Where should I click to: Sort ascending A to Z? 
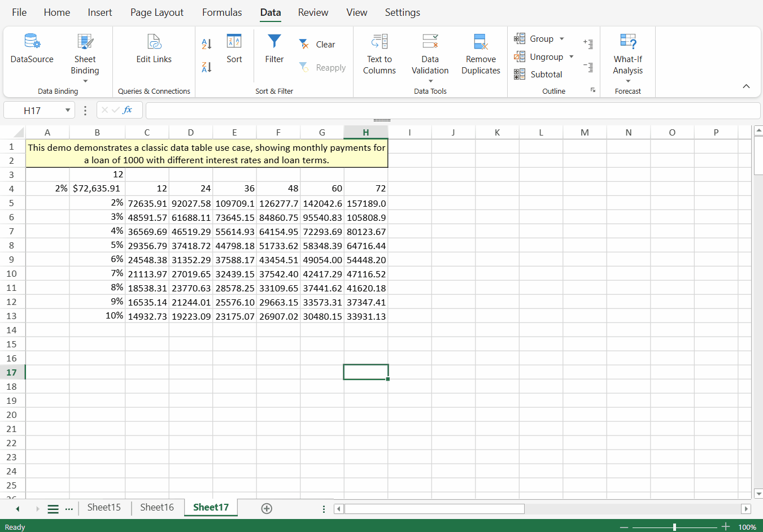(207, 43)
